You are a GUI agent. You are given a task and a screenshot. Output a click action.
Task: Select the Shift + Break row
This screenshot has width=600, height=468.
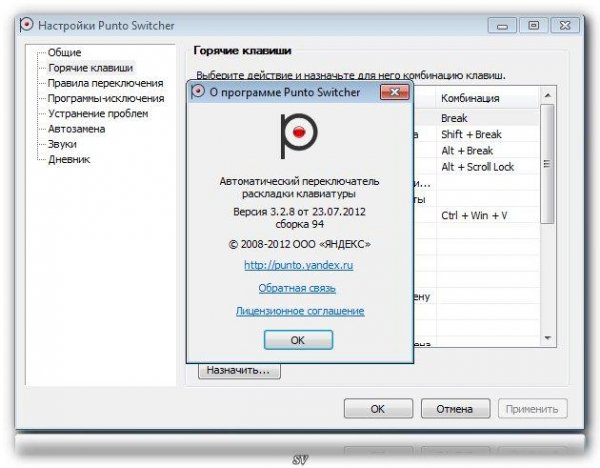(476, 134)
